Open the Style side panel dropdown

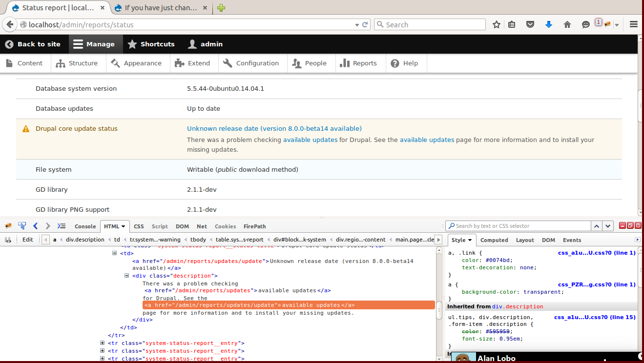coord(470,240)
